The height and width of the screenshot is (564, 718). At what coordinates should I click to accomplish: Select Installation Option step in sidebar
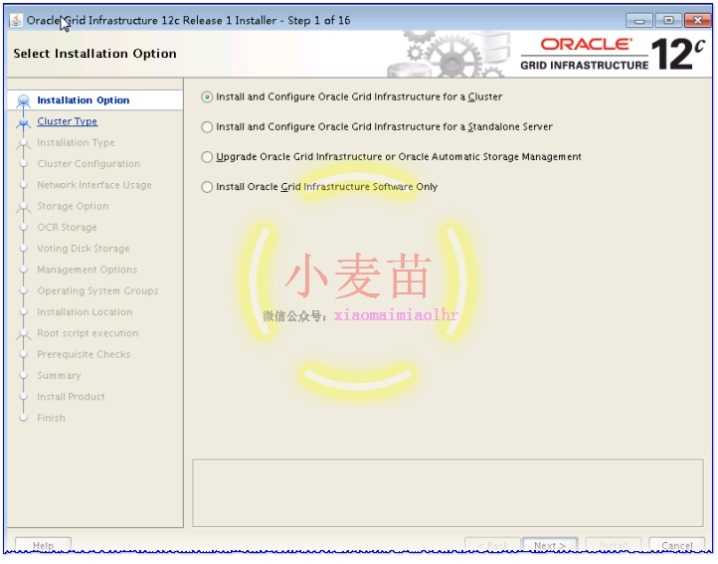pos(83,100)
